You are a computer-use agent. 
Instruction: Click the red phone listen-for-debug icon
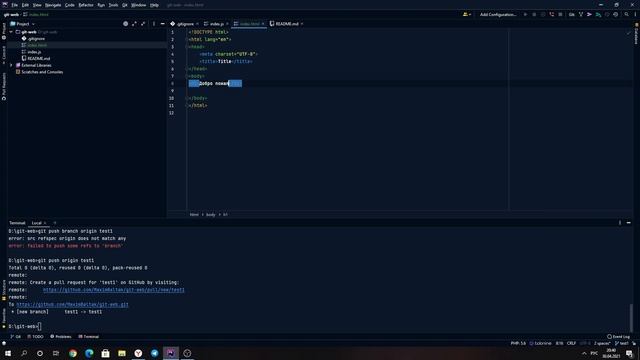pyautogui.click(x=552, y=14)
